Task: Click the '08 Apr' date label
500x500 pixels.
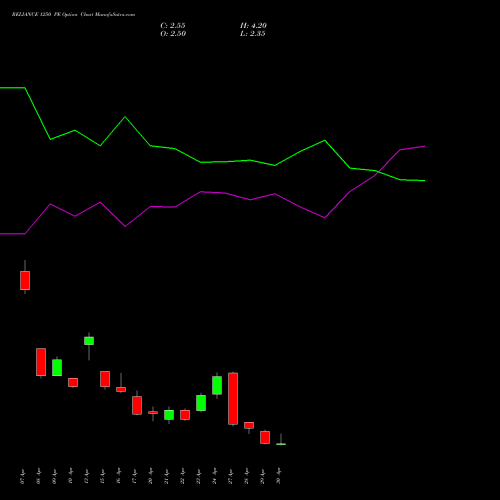Action: pyautogui.click(x=39, y=476)
